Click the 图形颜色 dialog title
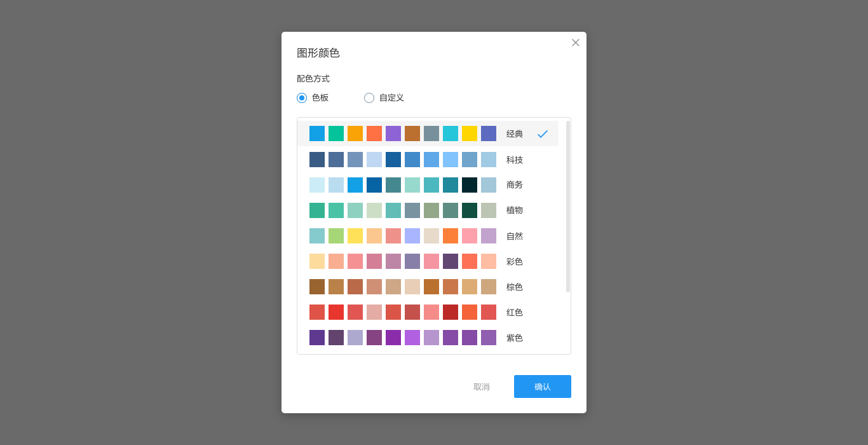The height and width of the screenshot is (445, 868). pyautogui.click(x=318, y=53)
